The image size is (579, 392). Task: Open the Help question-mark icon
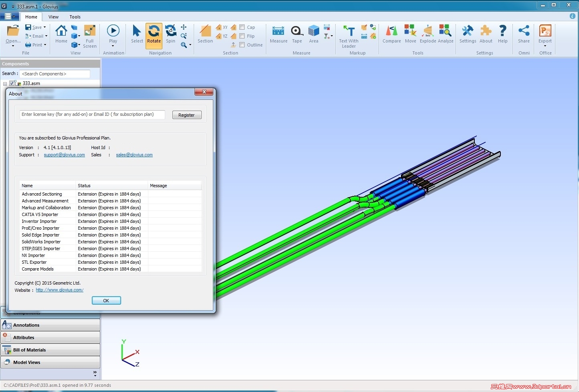coord(503,31)
